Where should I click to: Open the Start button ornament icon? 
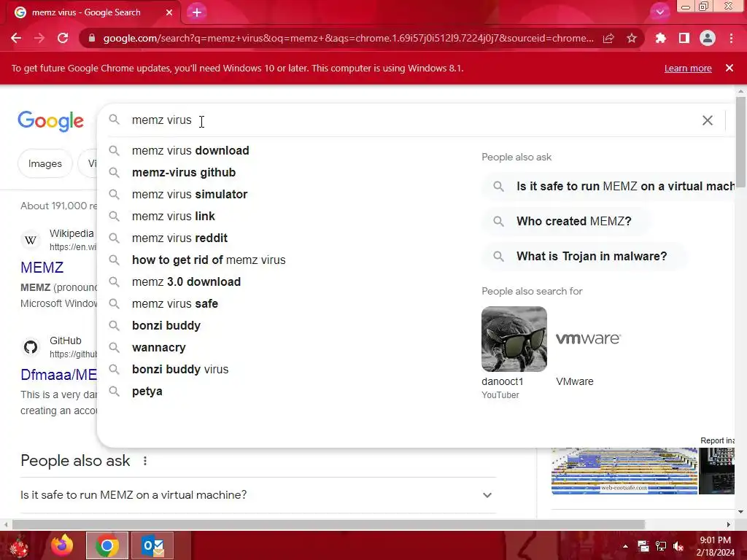[x=19, y=546]
